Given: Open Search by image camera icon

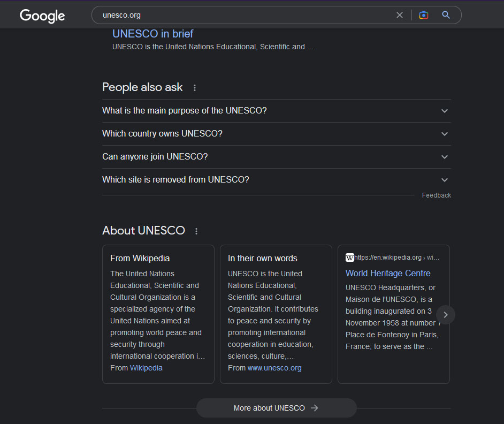Looking at the screenshot, I should (424, 15).
